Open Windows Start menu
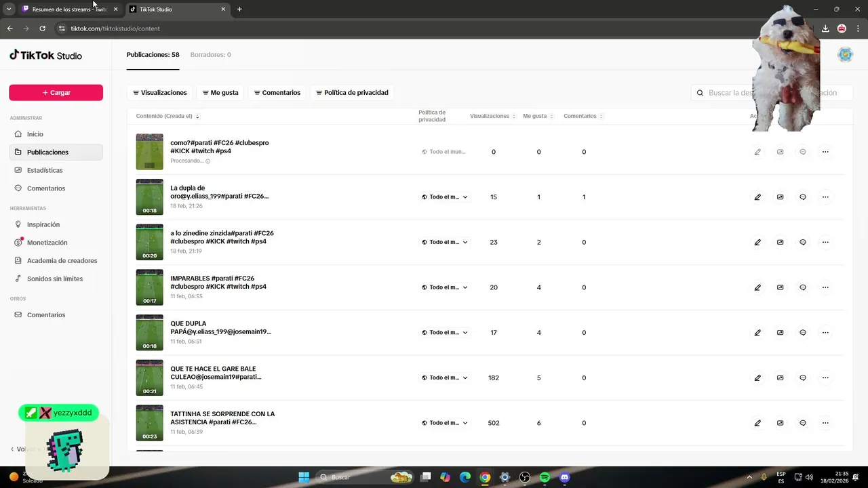 point(304,477)
